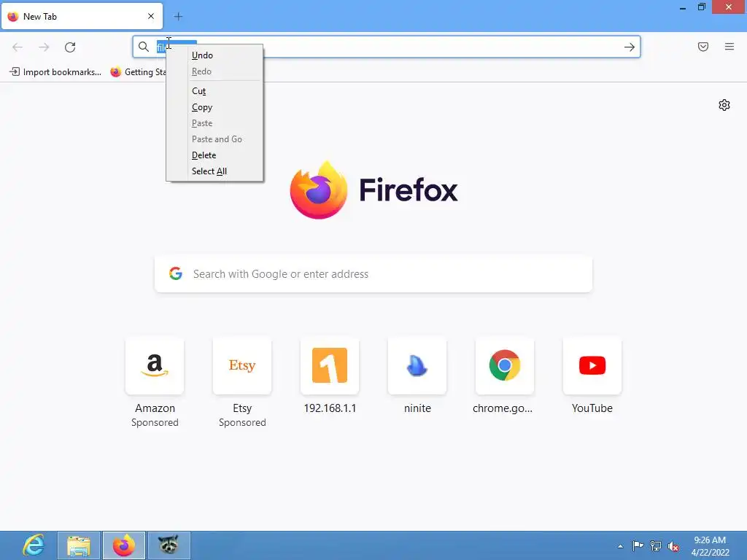Launch Internet Explorer from the taskbar
747x560 pixels.
click(34, 545)
